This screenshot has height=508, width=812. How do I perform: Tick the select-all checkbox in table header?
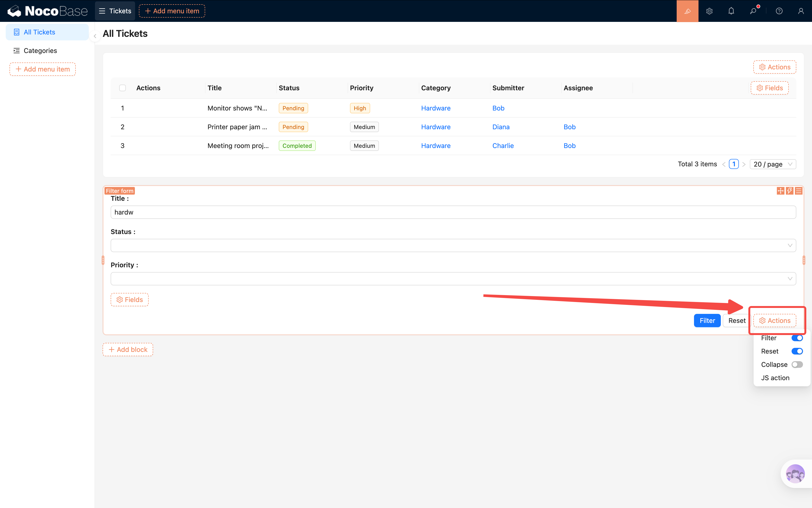[x=123, y=88]
